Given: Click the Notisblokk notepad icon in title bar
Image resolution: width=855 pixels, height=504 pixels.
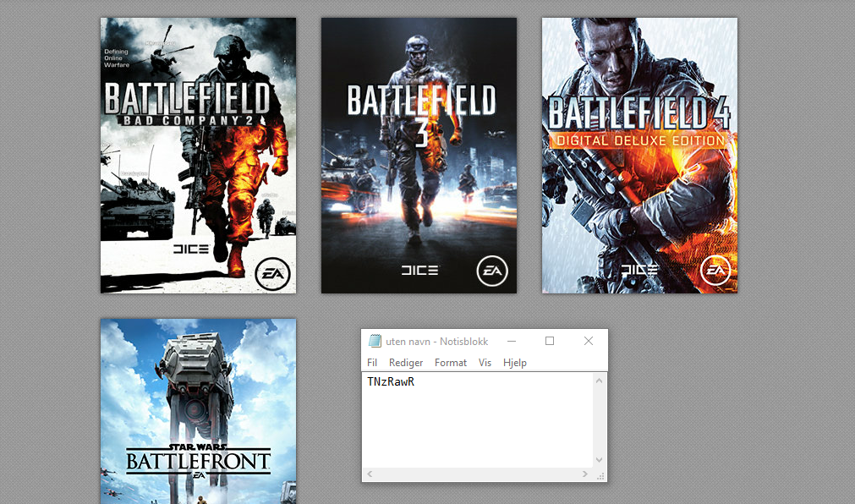Looking at the screenshot, I should pos(375,342).
